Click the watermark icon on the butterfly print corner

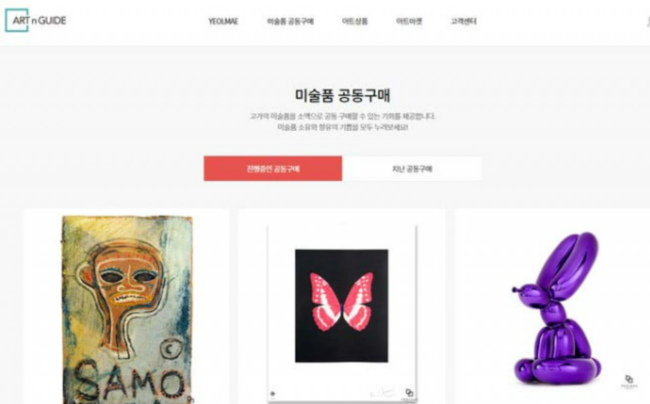click(x=409, y=392)
